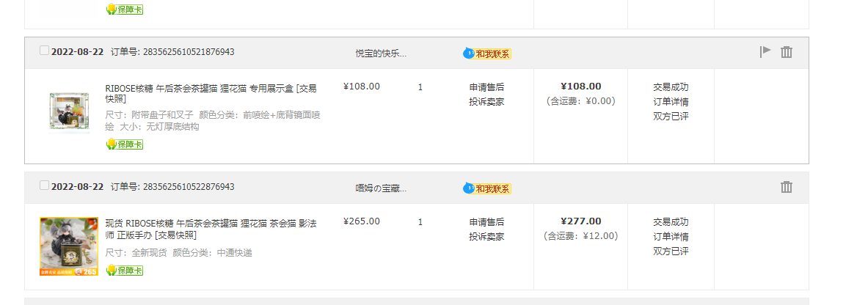Open the RIBOSE display box product thumbnail
This screenshot has width=868, height=305.
(69, 112)
